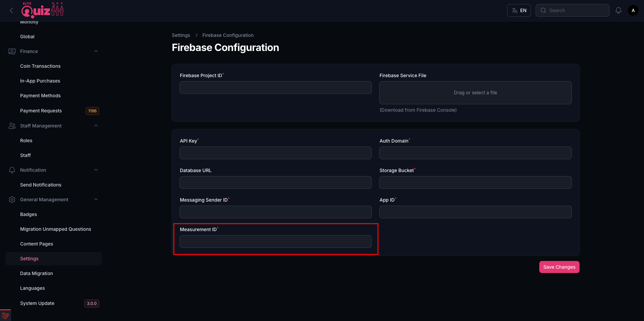
Task: Open the Elite Quiz logo home link
Action: [43, 10]
